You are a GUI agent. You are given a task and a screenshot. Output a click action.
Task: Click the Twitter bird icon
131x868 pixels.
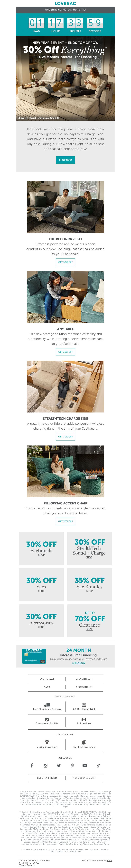click(58, 765)
